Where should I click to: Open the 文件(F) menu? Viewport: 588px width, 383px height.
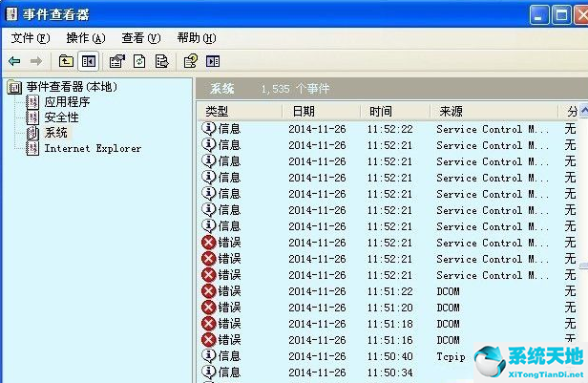coord(30,38)
